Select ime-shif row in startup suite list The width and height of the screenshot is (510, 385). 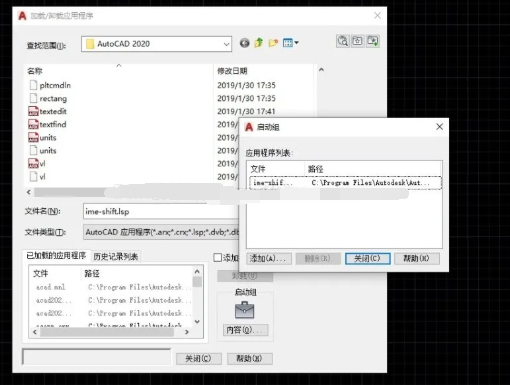point(345,183)
